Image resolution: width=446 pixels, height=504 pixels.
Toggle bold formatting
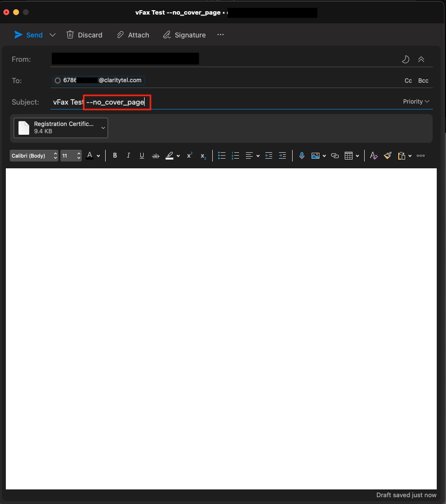pos(115,156)
